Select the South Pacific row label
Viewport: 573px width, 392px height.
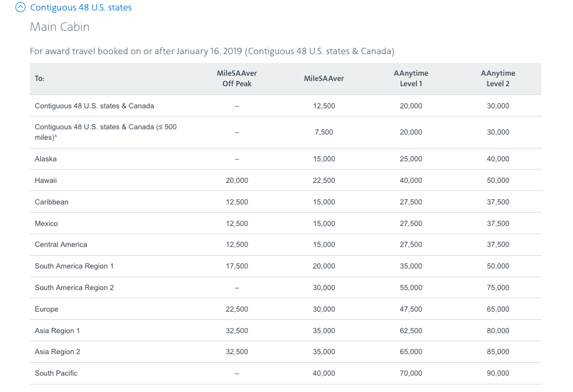pyautogui.click(x=56, y=373)
